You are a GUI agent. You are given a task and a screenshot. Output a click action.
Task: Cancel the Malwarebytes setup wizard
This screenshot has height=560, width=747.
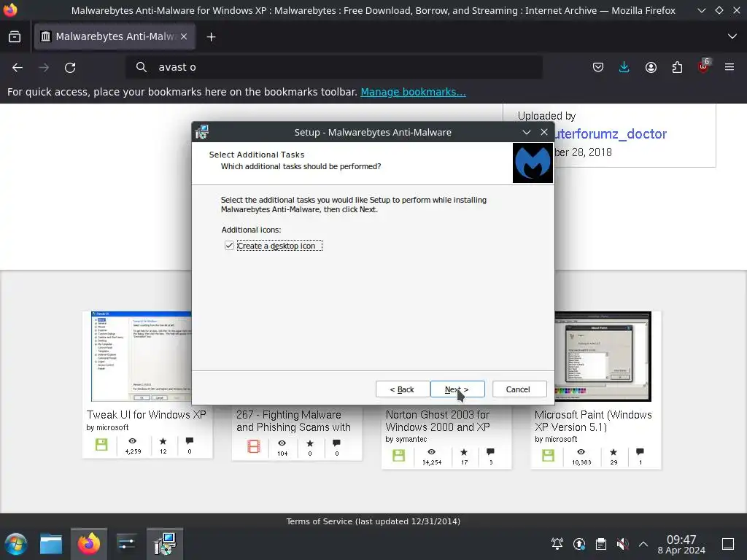(519, 389)
